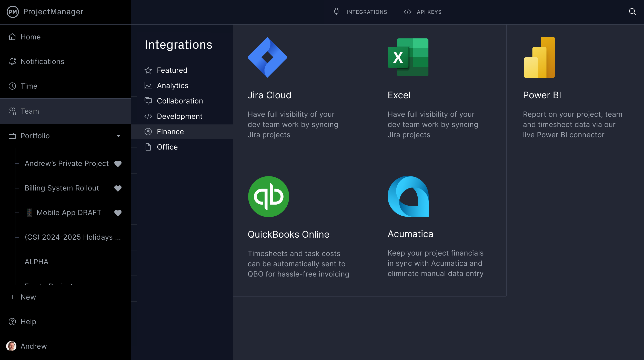644x360 pixels.
Task: Click the ProjectManager PM logo icon
Action: (x=13, y=12)
